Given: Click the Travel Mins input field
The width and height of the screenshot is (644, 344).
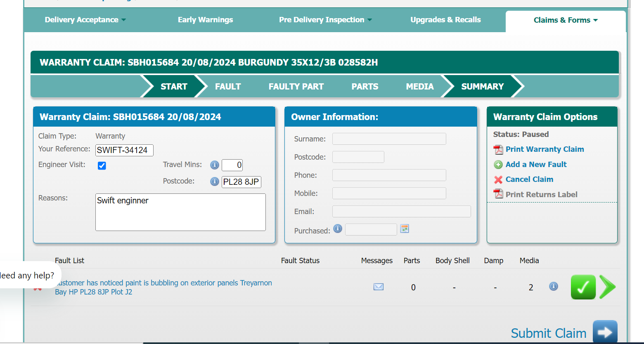Looking at the screenshot, I should [232, 165].
